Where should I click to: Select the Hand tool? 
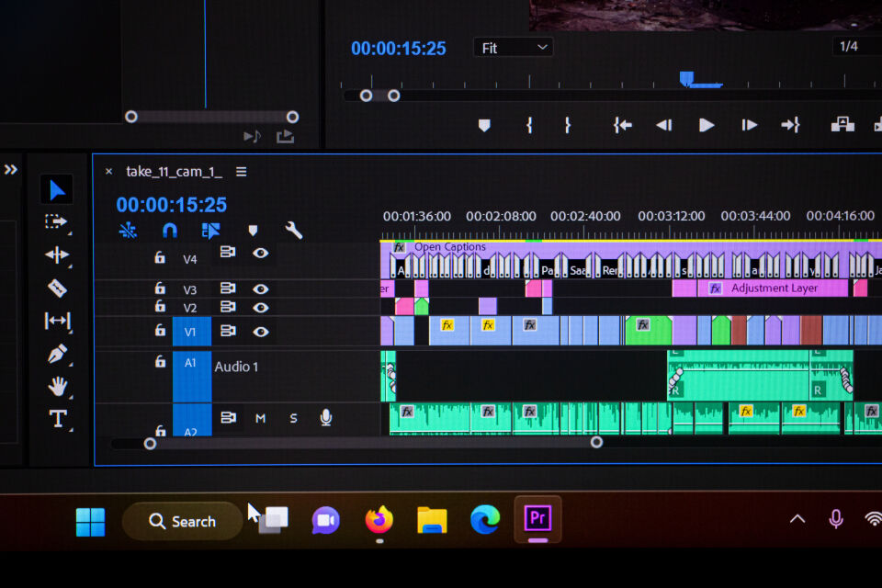(x=57, y=386)
